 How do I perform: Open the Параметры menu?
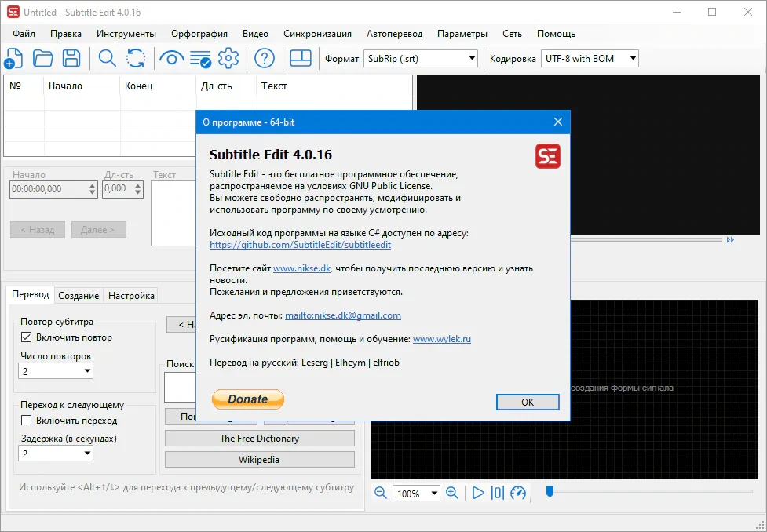click(462, 34)
